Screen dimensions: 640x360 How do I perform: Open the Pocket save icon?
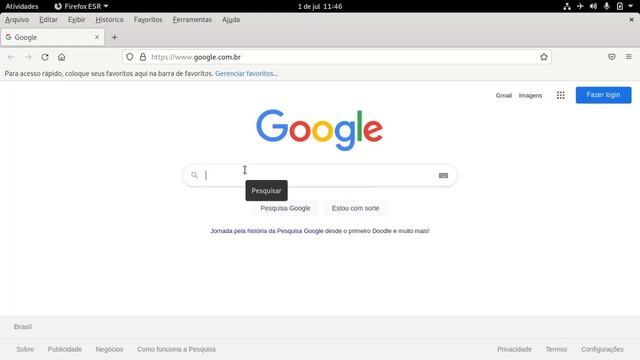[x=611, y=57]
